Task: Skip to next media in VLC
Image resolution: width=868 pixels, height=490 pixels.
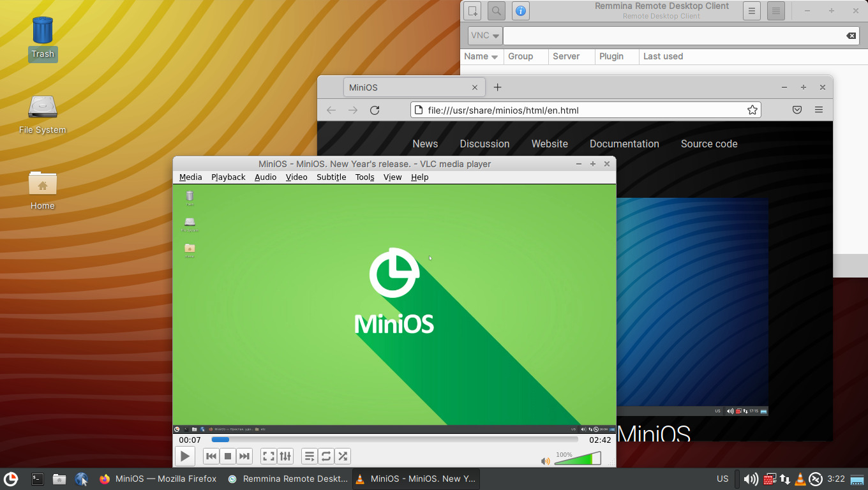Action: tap(244, 456)
